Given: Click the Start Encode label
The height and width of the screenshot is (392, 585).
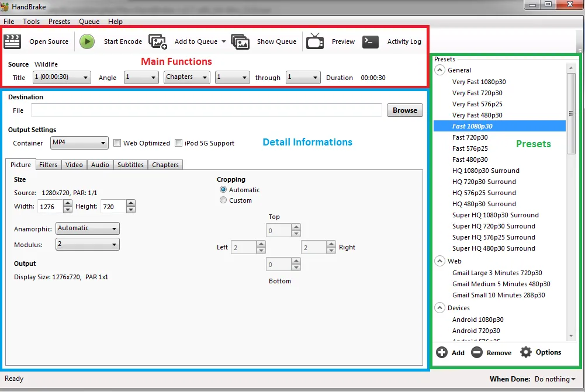Looking at the screenshot, I should point(123,41).
